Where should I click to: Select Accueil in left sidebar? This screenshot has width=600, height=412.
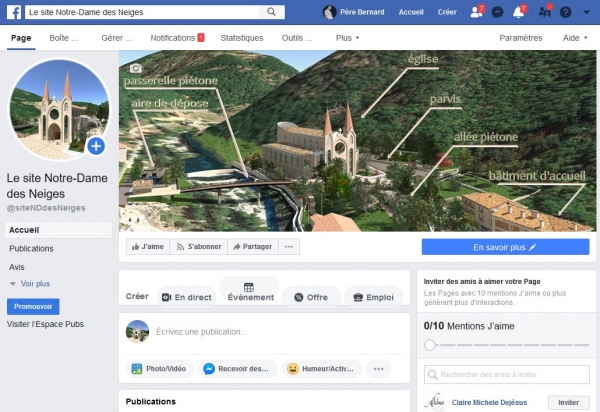pos(58,230)
